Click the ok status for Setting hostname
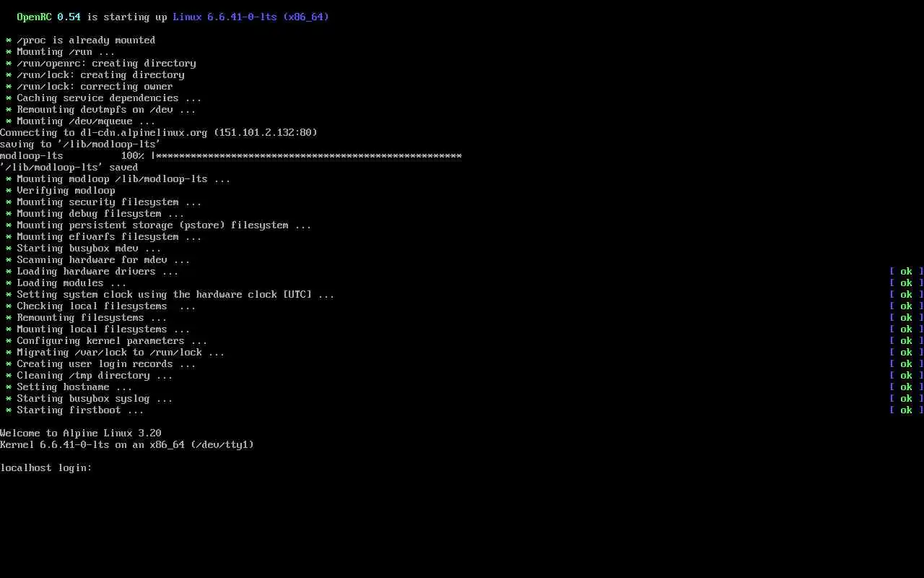 [x=906, y=387]
